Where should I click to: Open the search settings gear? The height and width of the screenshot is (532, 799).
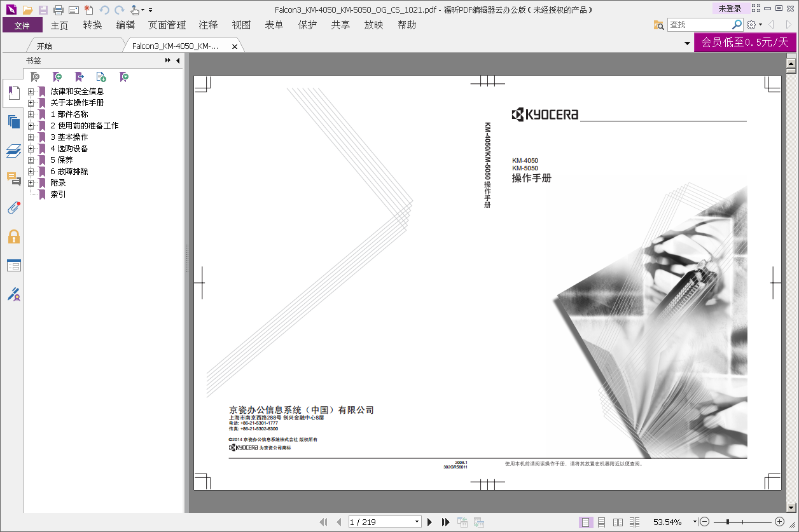(x=751, y=25)
